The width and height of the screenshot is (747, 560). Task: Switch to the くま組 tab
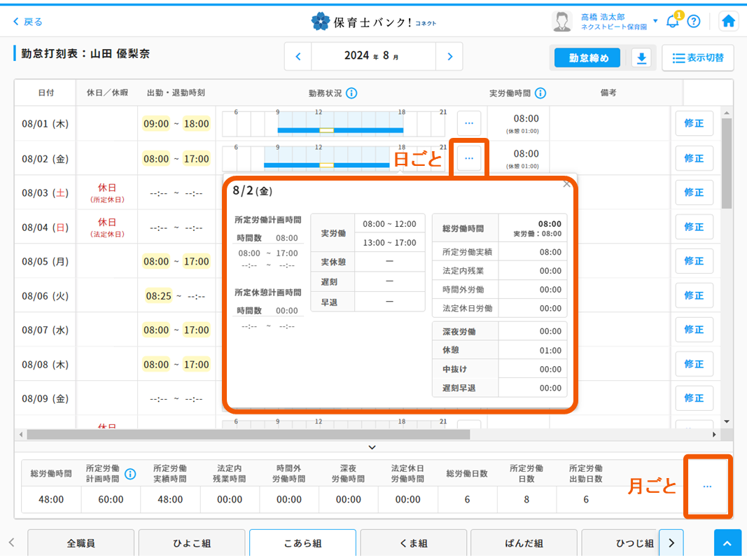pos(413,543)
